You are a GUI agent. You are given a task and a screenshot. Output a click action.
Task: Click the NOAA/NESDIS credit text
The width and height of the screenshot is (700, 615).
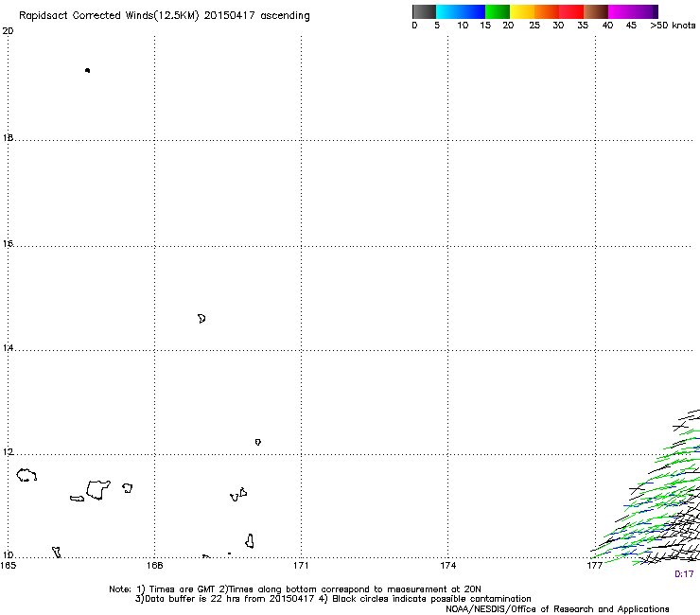pos(557,609)
